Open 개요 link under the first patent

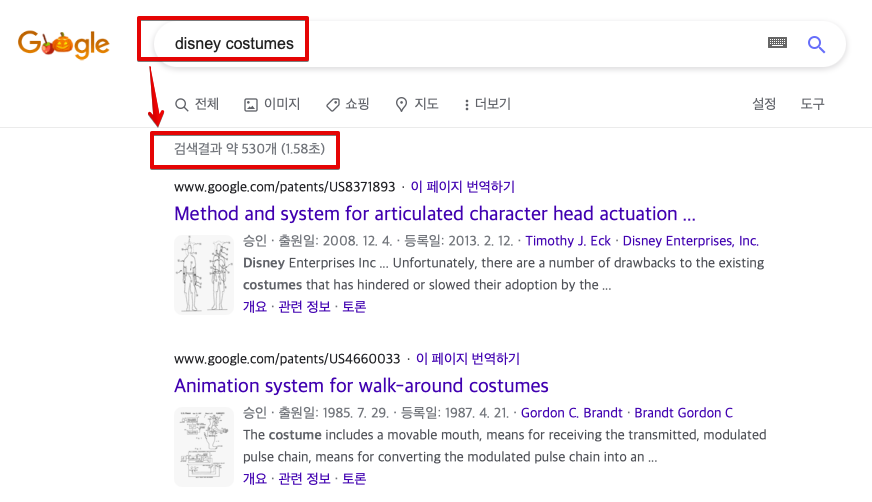[255, 307]
